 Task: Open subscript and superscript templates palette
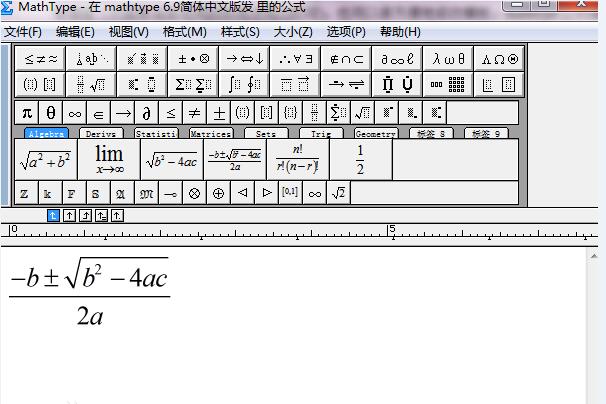click(x=142, y=84)
